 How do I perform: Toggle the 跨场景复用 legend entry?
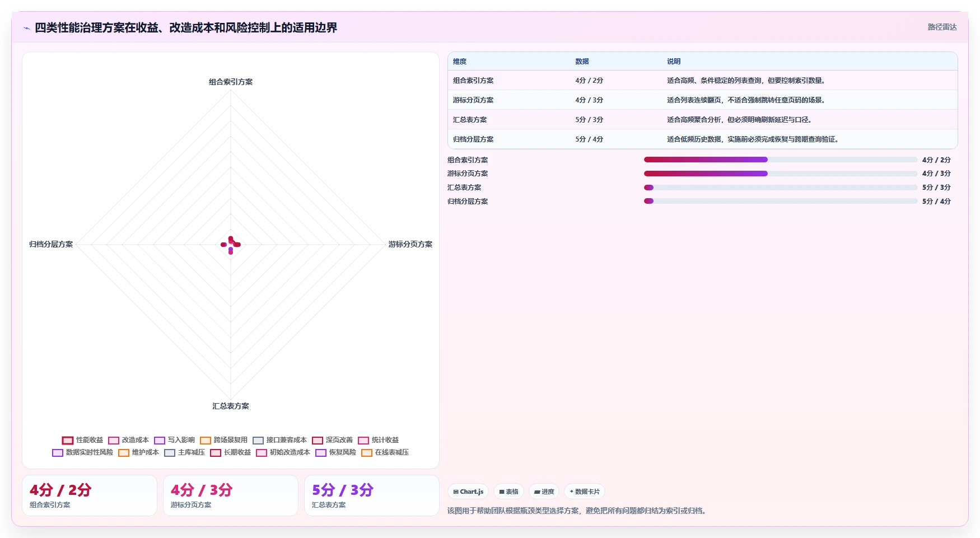pyautogui.click(x=224, y=440)
